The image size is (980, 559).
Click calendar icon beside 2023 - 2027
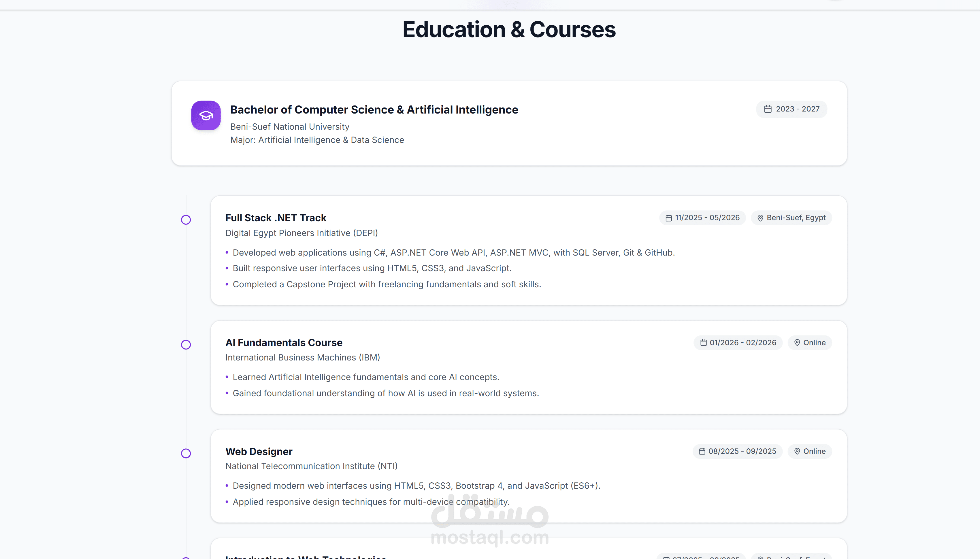click(768, 109)
